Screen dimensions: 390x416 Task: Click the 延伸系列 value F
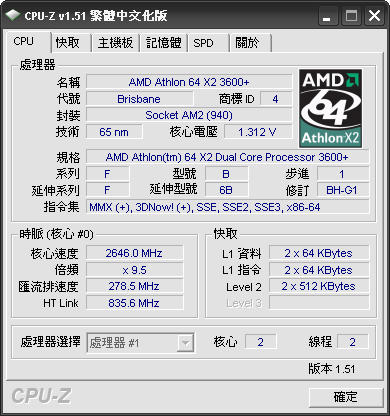point(108,190)
